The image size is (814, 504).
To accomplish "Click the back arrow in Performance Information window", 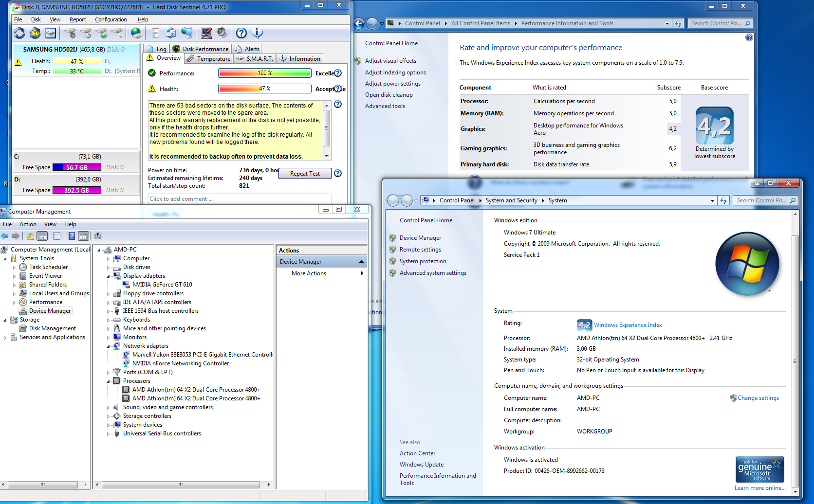I will point(359,23).
